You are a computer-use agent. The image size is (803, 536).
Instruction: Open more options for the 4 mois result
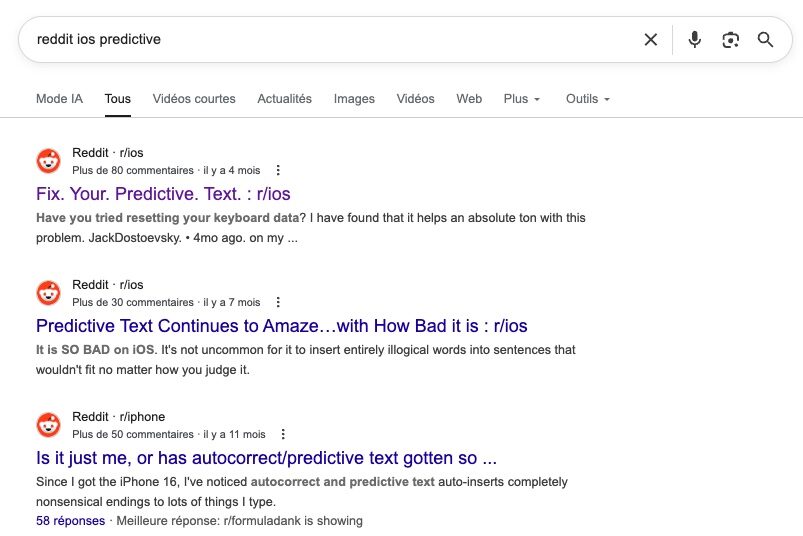click(x=278, y=170)
